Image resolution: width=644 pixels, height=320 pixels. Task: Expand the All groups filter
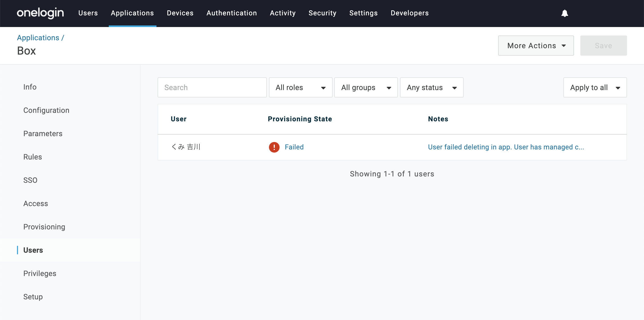point(366,87)
